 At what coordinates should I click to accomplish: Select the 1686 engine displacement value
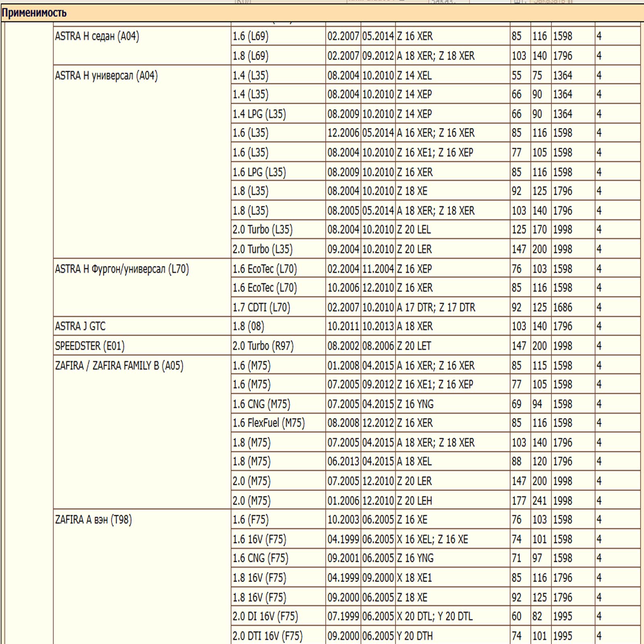point(562,307)
